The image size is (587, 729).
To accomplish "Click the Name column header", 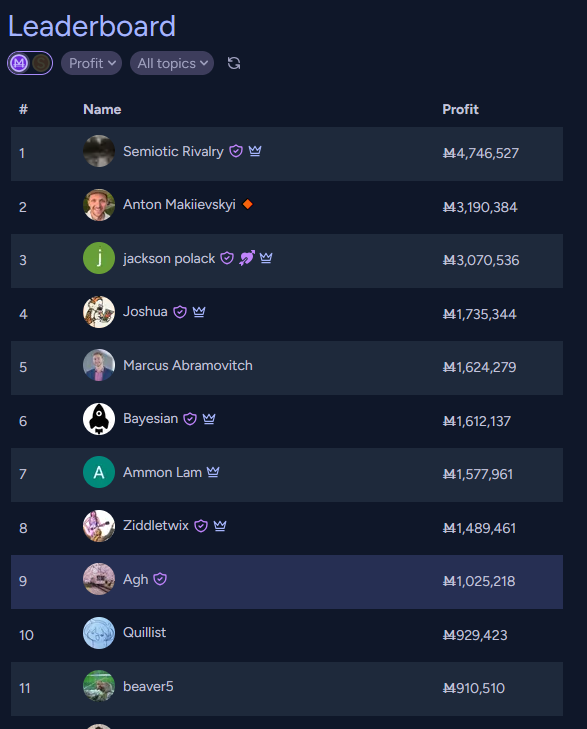I will 102,109.
